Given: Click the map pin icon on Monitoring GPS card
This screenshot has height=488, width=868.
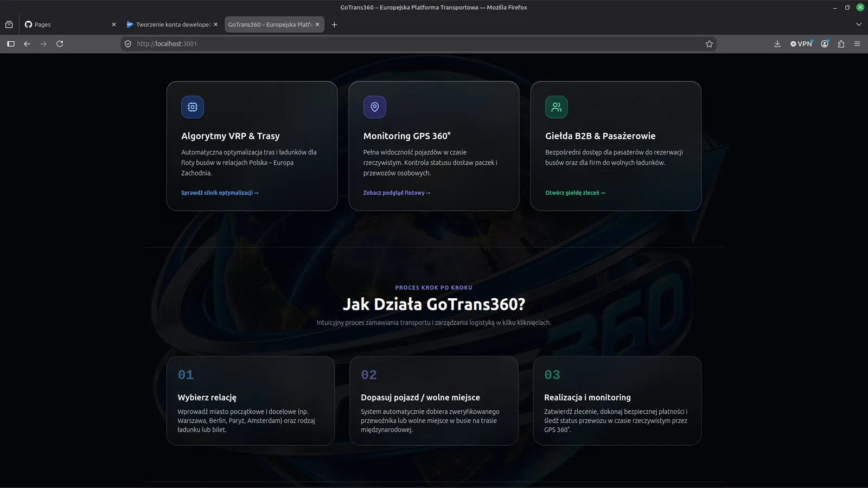Looking at the screenshot, I should (x=375, y=107).
